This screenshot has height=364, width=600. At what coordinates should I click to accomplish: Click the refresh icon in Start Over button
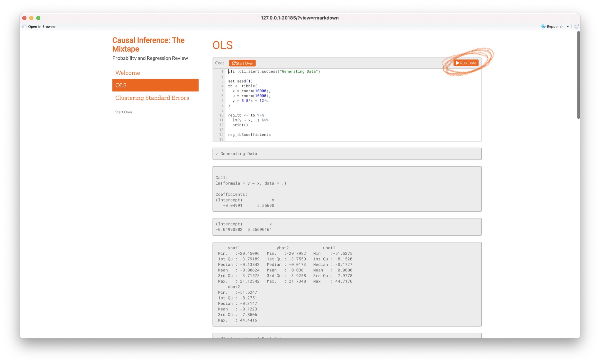click(x=233, y=63)
